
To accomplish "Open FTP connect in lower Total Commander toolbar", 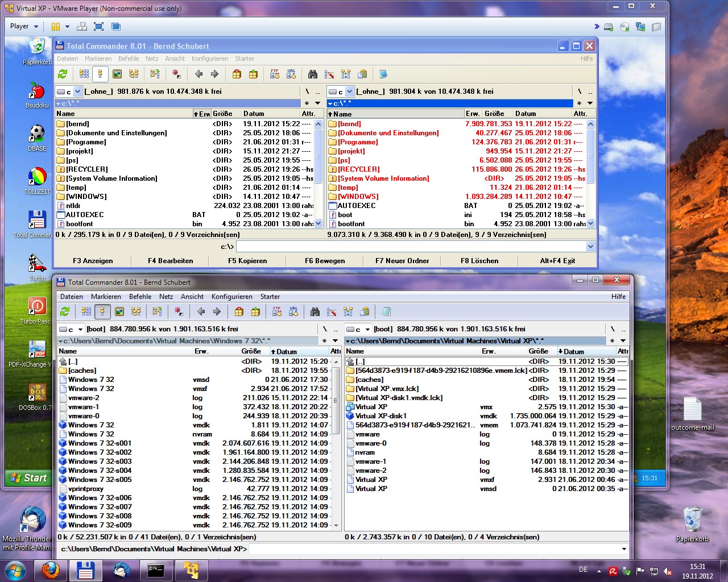I will point(277,311).
